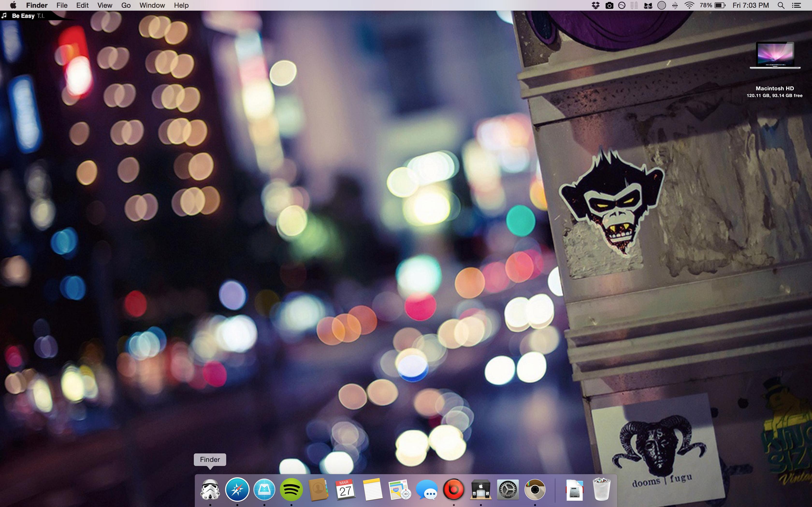Show Notification Center list icon

(797, 5)
